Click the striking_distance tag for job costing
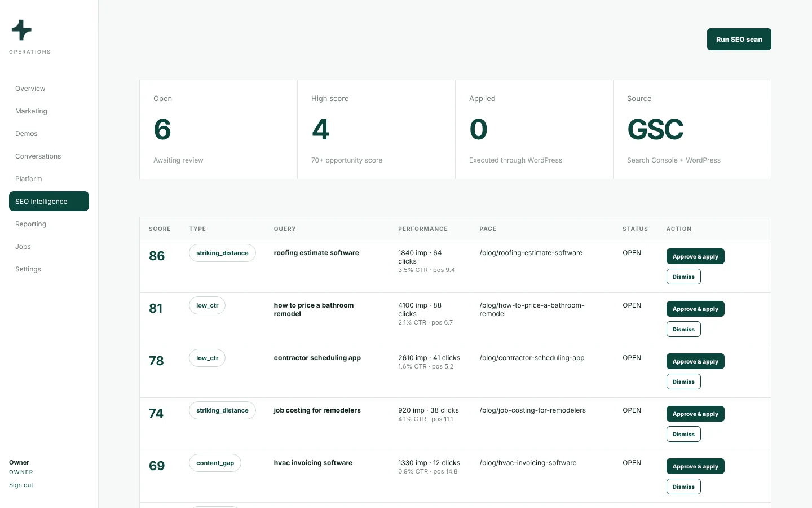 point(222,411)
